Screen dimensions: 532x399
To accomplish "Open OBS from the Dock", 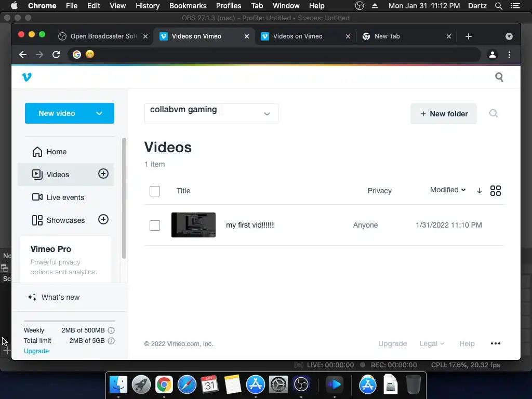I will tap(301, 384).
